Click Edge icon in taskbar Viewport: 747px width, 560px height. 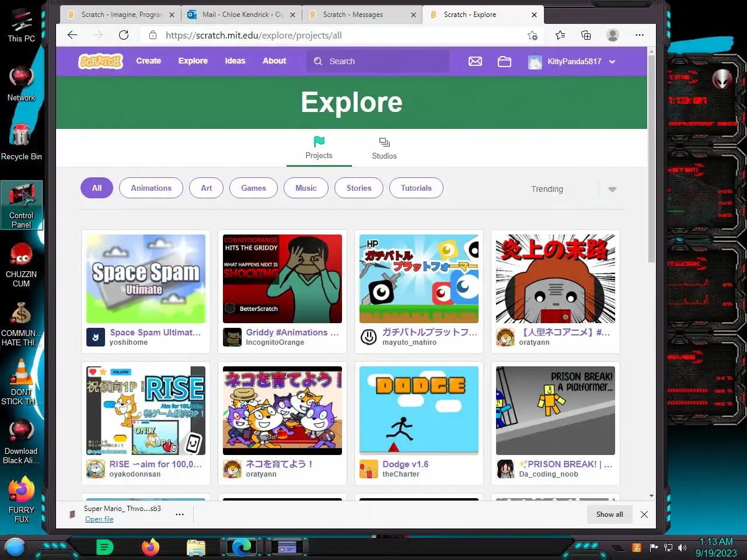point(240,547)
